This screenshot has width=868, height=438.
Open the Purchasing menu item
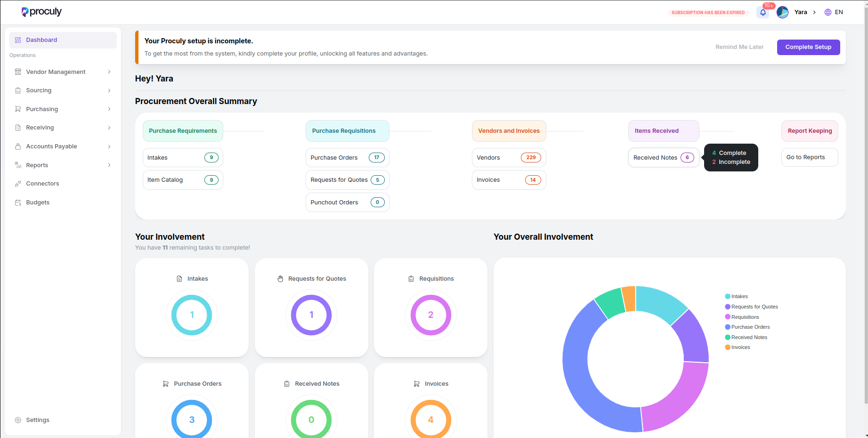(63, 109)
